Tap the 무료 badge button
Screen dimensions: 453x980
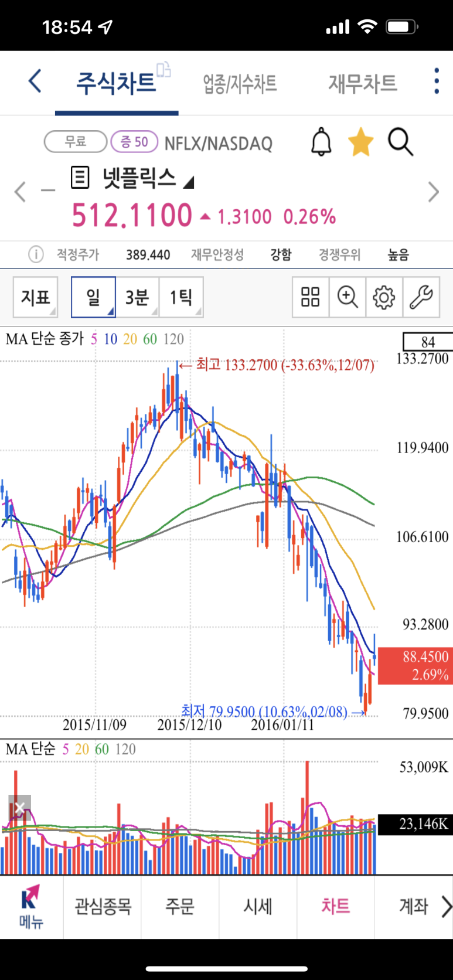(x=76, y=142)
